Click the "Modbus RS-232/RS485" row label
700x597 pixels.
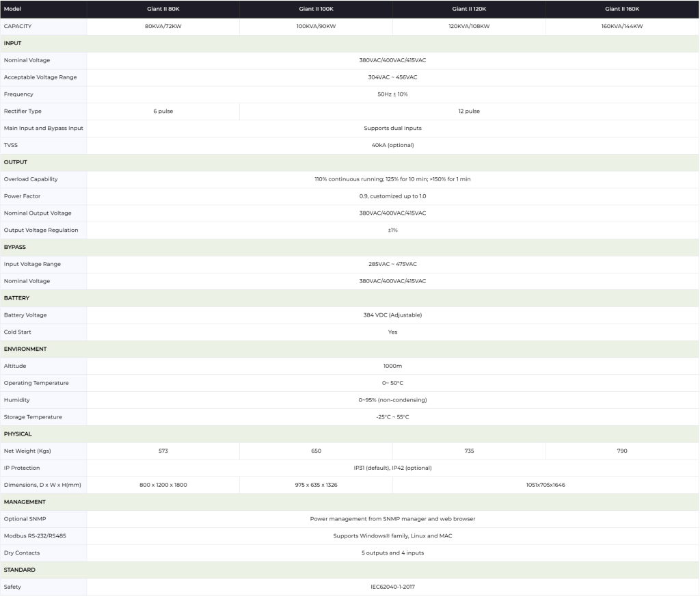(35, 535)
